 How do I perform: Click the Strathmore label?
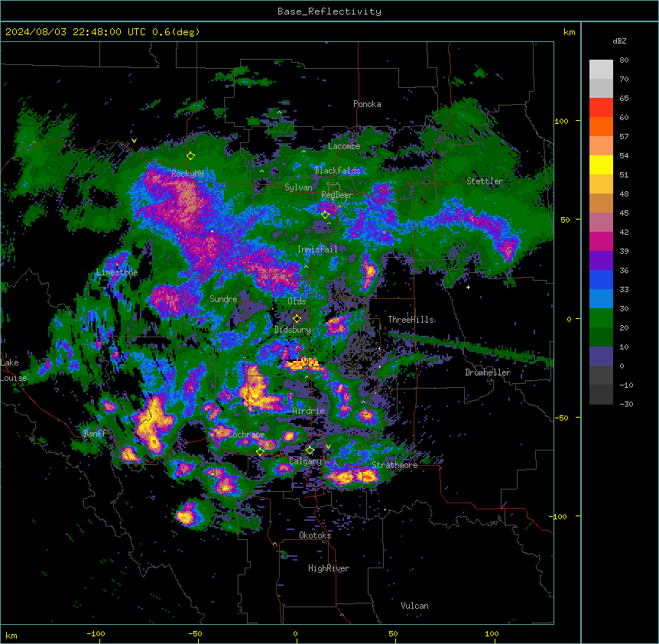[394, 465]
